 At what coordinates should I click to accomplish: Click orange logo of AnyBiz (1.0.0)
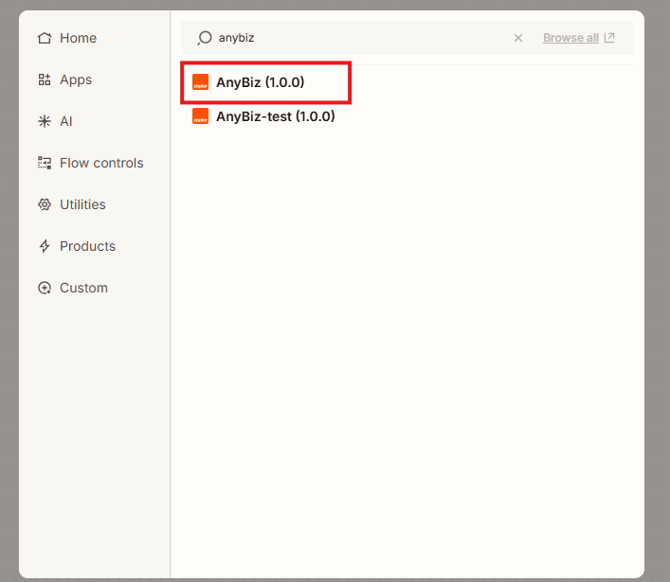tap(200, 82)
